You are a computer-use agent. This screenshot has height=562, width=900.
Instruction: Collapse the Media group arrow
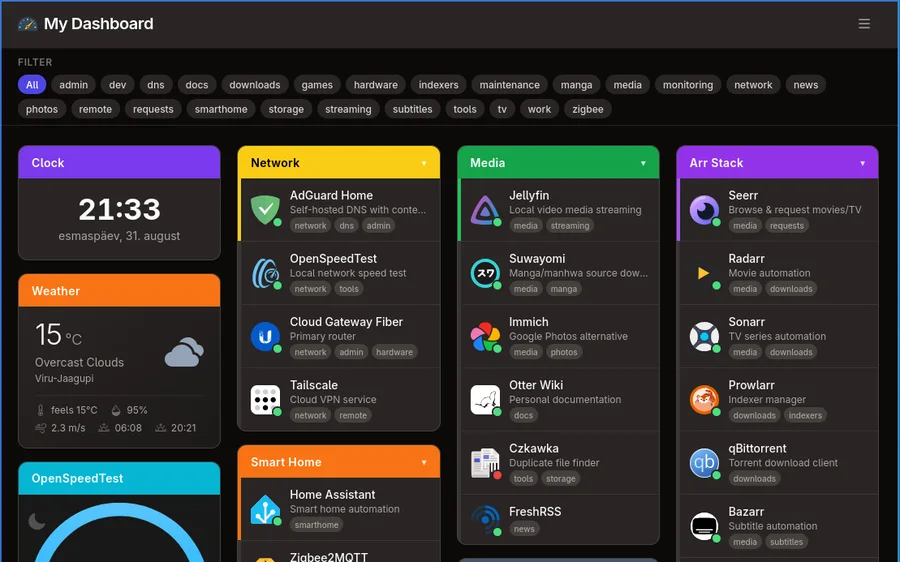(x=643, y=163)
